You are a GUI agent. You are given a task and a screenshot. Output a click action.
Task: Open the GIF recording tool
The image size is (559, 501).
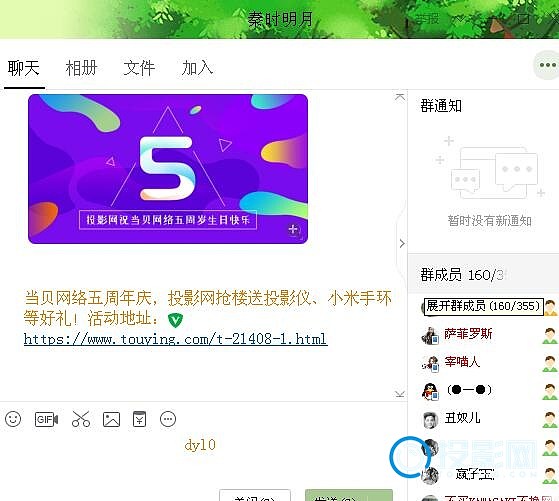(x=46, y=419)
